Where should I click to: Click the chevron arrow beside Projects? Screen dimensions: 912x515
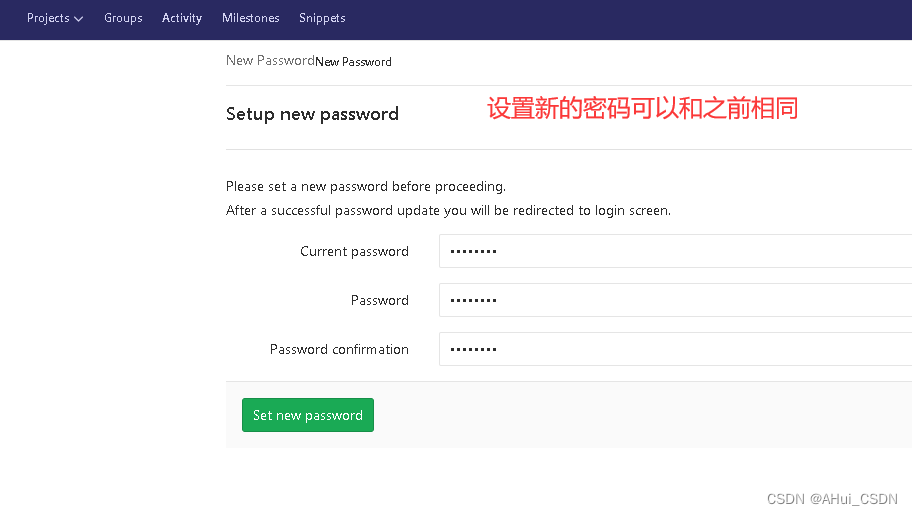pyautogui.click(x=79, y=19)
